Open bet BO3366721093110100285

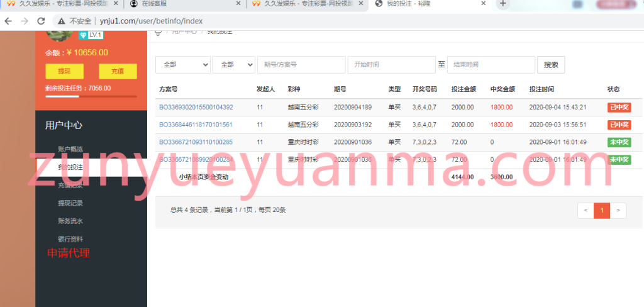[x=196, y=142]
